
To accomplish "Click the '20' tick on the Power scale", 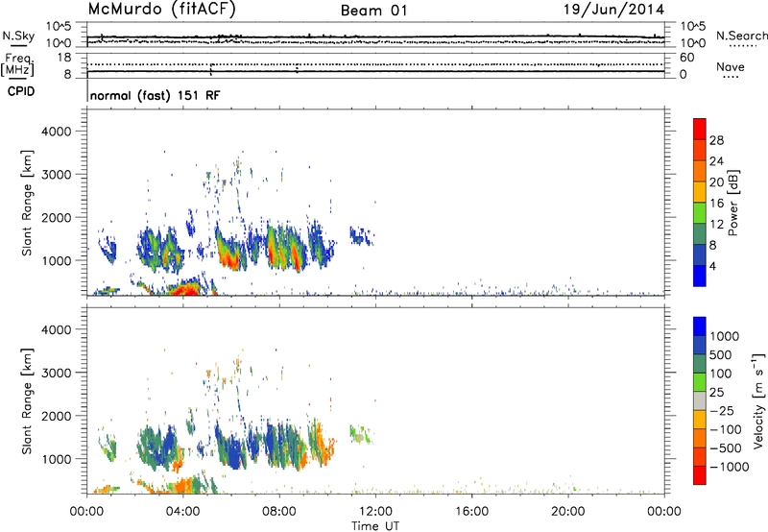I will click(716, 182).
